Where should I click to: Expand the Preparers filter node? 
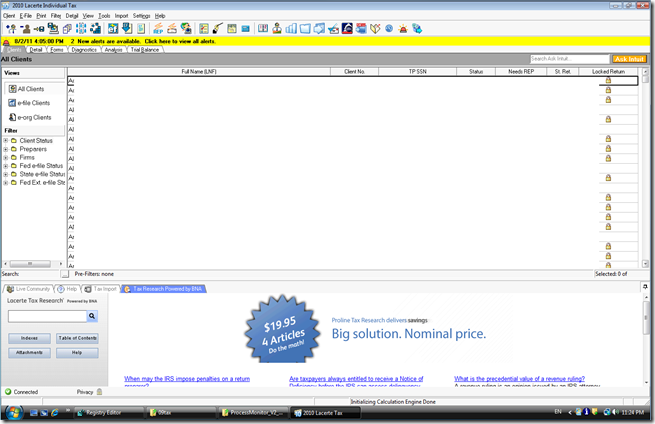pos(6,149)
